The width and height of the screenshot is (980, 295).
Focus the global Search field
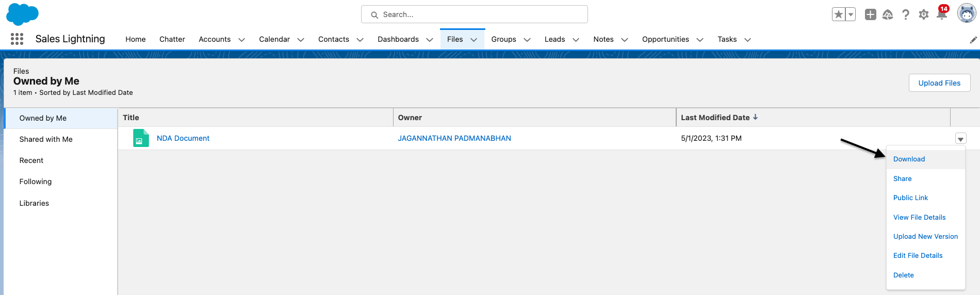tap(475, 14)
